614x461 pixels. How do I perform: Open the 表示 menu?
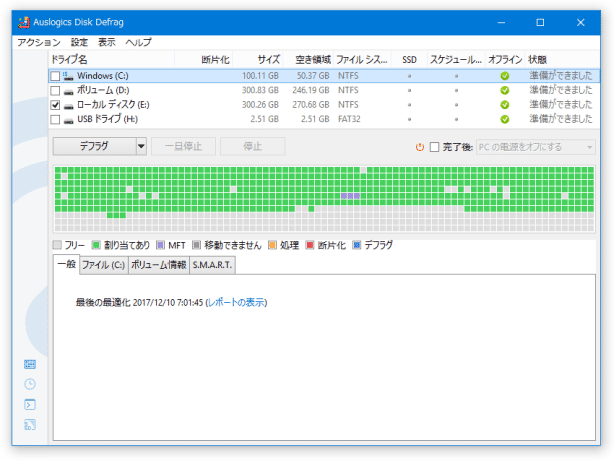tap(107, 42)
